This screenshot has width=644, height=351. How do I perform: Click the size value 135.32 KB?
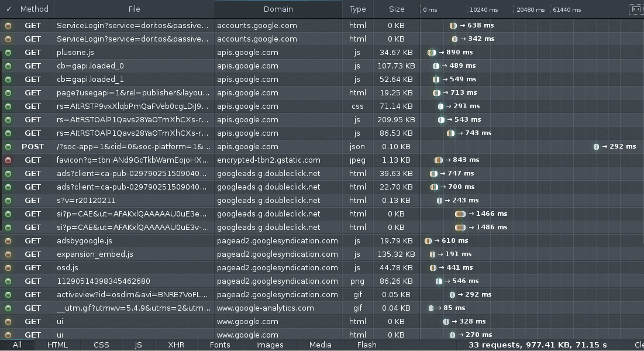(x=397, y=254)
